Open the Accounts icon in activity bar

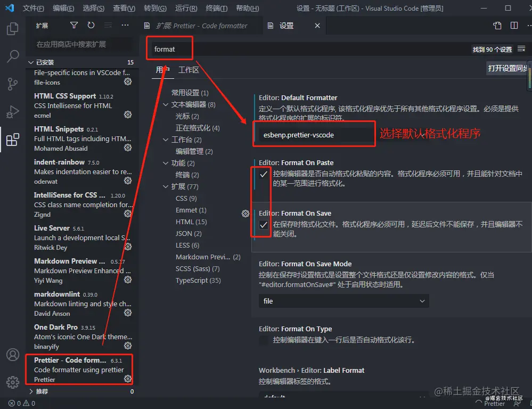13,355
